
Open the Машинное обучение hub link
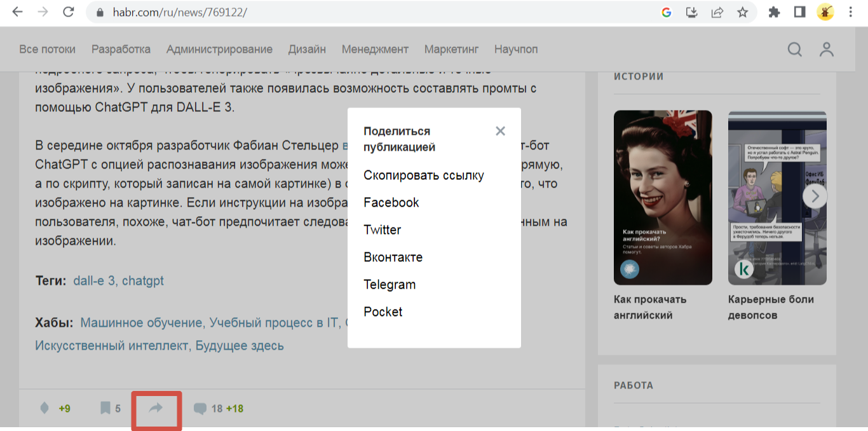pos(142,322)
